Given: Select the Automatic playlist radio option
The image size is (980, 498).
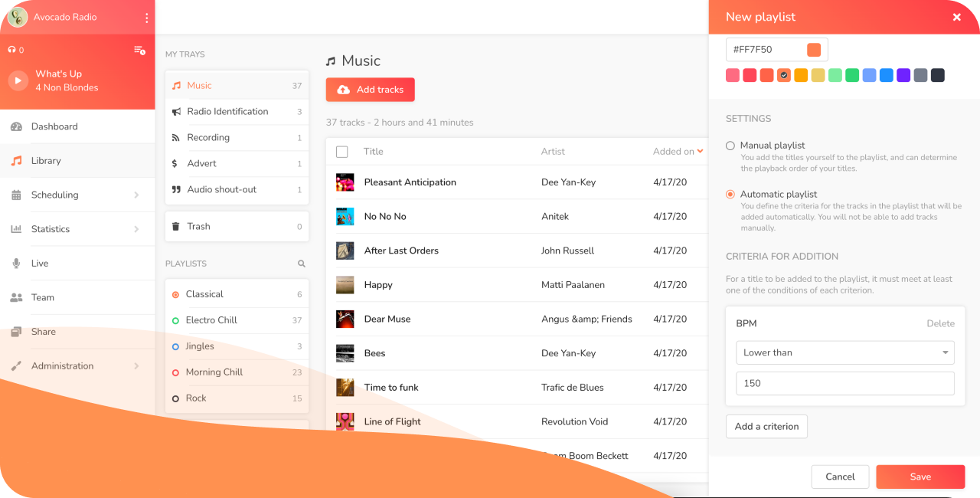Looking at the screenshot, I should pyautogui.click(x=730, y=195).
